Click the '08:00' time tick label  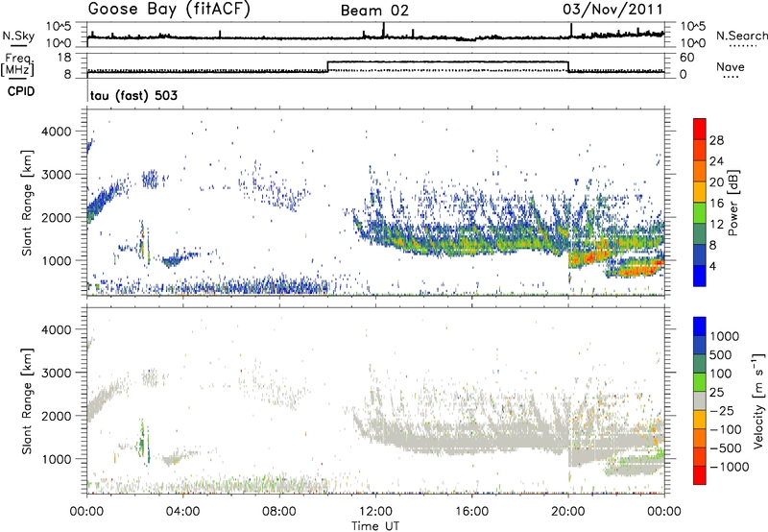(279, 512)
